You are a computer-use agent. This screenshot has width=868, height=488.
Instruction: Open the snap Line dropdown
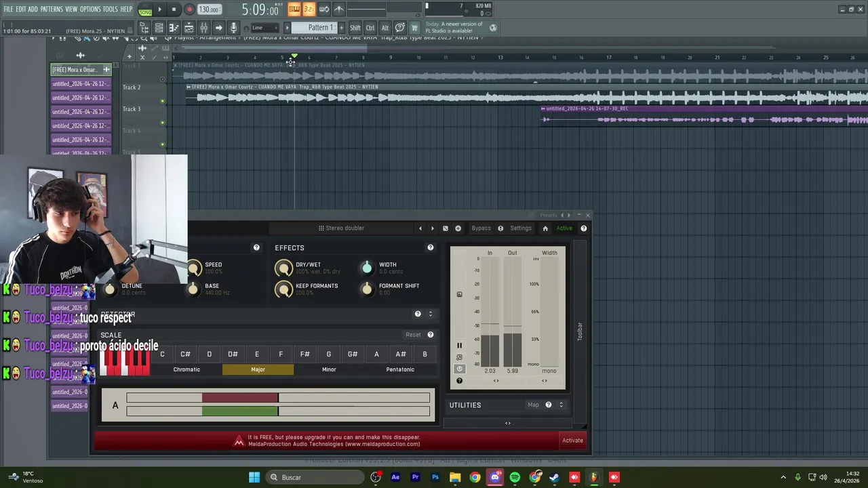(x=264, y=28)
